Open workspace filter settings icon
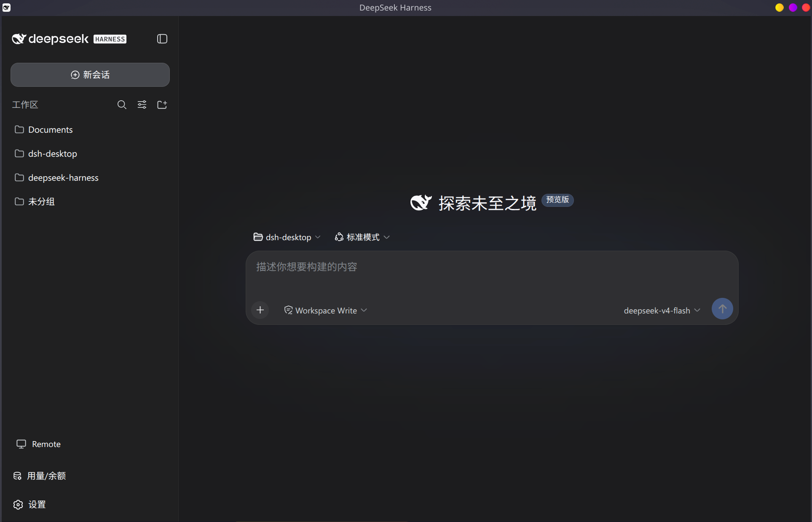Image resolution: width=812 pixels, height=522 pixels. click(x=142, y=104)
